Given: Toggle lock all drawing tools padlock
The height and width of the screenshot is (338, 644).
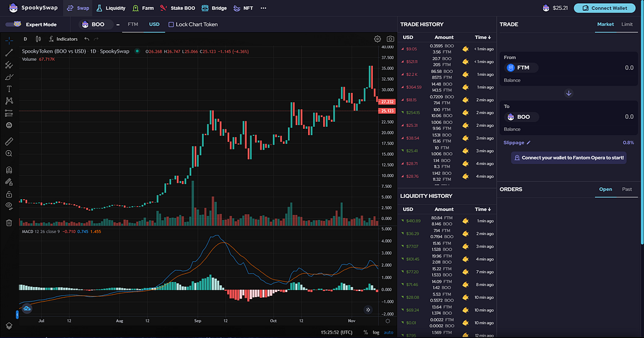Looking at the screenshot, I should [9, 194].
